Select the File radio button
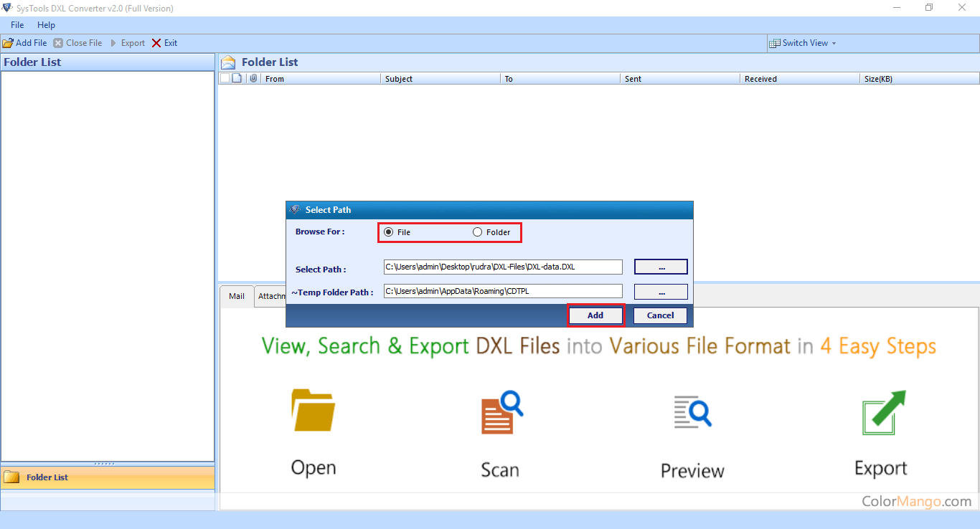Image resolution: width=980 pixels, height=529 pixels. coord(389,232)
